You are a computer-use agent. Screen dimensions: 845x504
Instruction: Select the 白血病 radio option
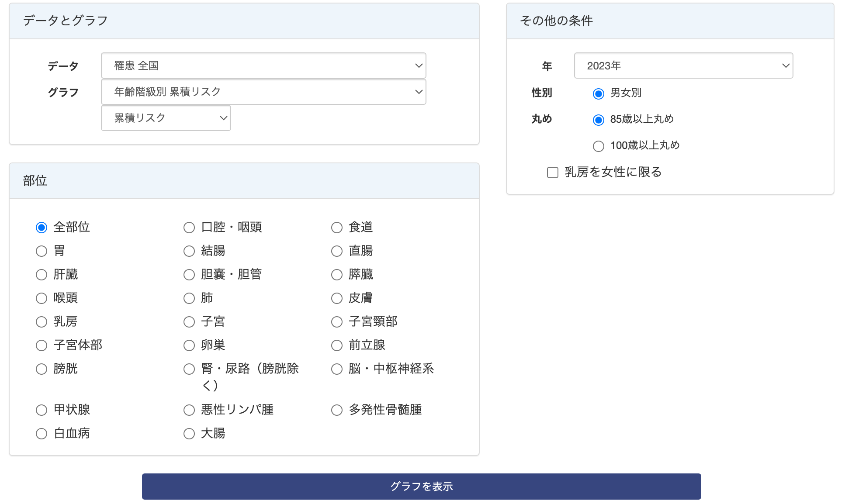(42, 434)
